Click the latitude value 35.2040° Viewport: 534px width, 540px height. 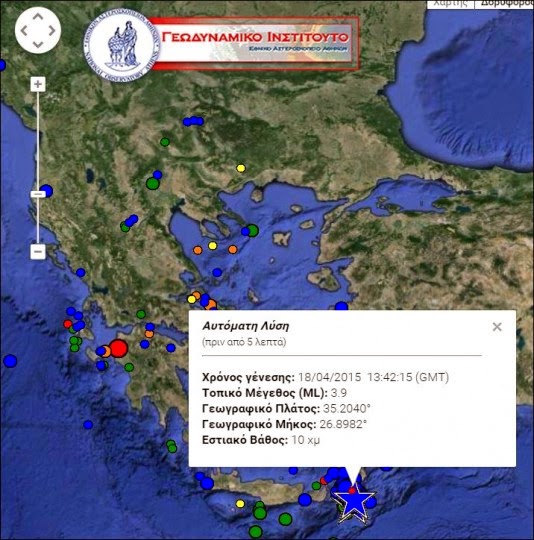[347, 408]
